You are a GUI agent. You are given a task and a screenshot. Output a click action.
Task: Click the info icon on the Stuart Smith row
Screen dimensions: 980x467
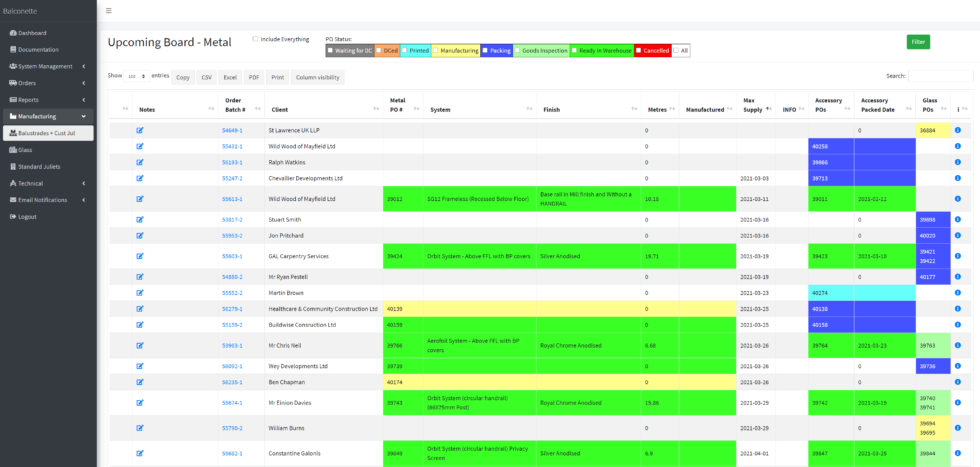coord(957,219)
